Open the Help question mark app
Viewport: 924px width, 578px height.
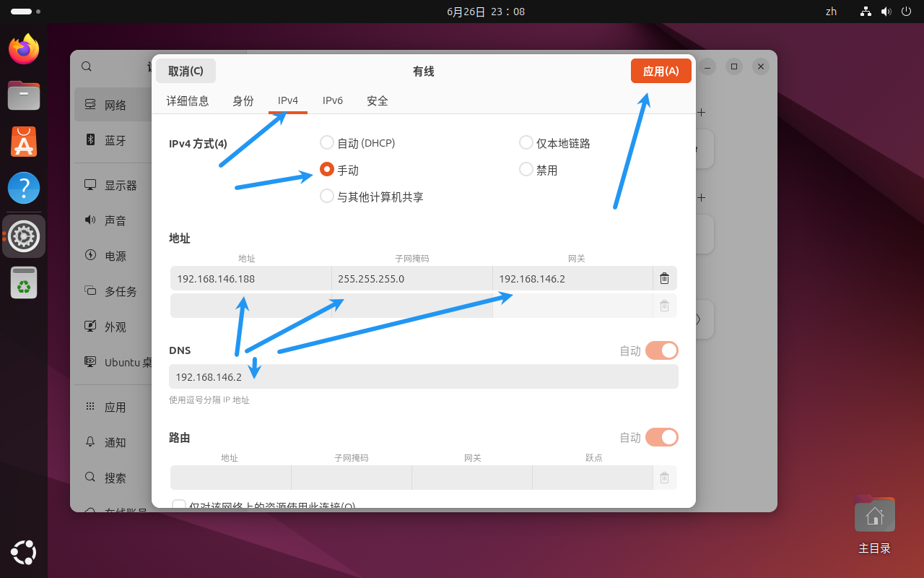(x=24, y=189)
